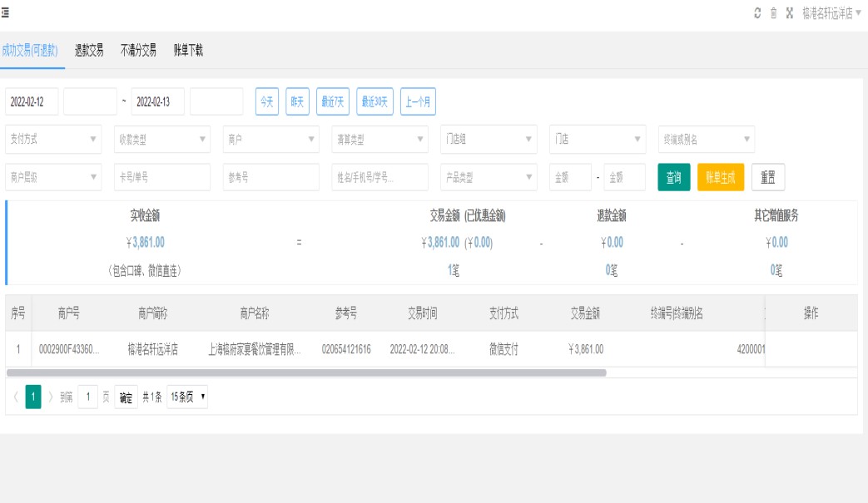Switch to the 退款交易 tab
The height and width of the screenshot is (503, 868).
(x=89, y=51)
